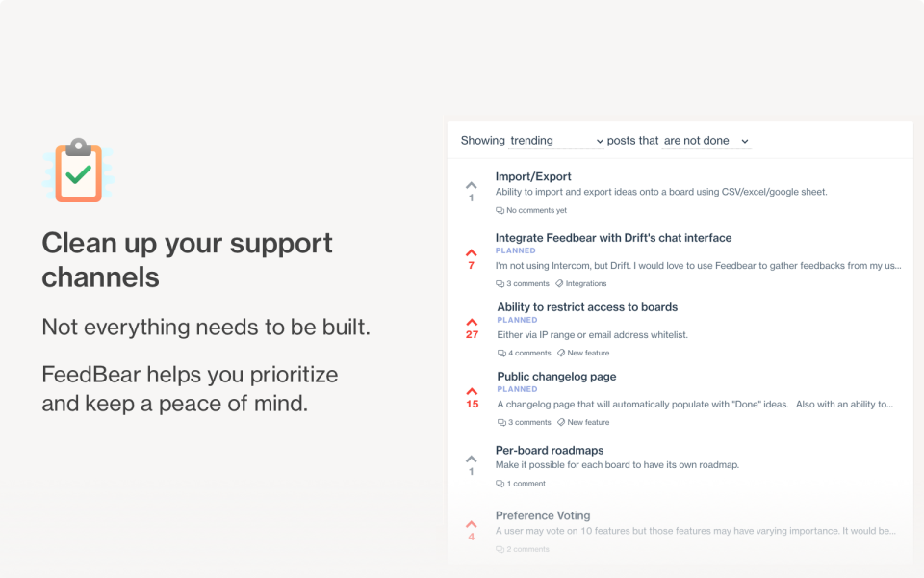View 3 comments on Drift integration post
This screenshot has width=924, height=578.
coord(523,284)
